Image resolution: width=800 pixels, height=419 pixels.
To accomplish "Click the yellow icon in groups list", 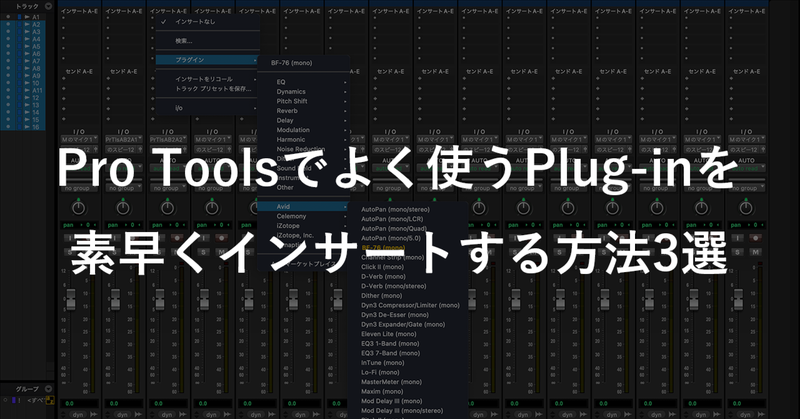I will coord(50,400).
